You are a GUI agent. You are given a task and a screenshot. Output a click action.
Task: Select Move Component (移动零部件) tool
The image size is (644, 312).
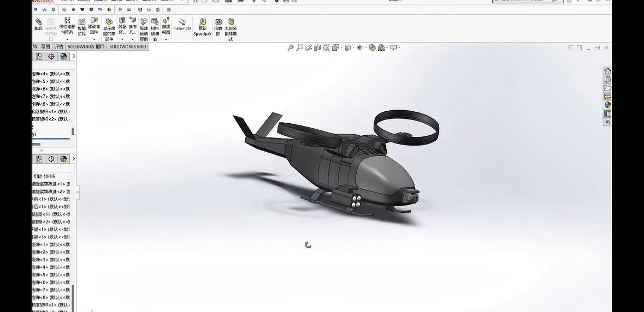click(x=94, y=26)
